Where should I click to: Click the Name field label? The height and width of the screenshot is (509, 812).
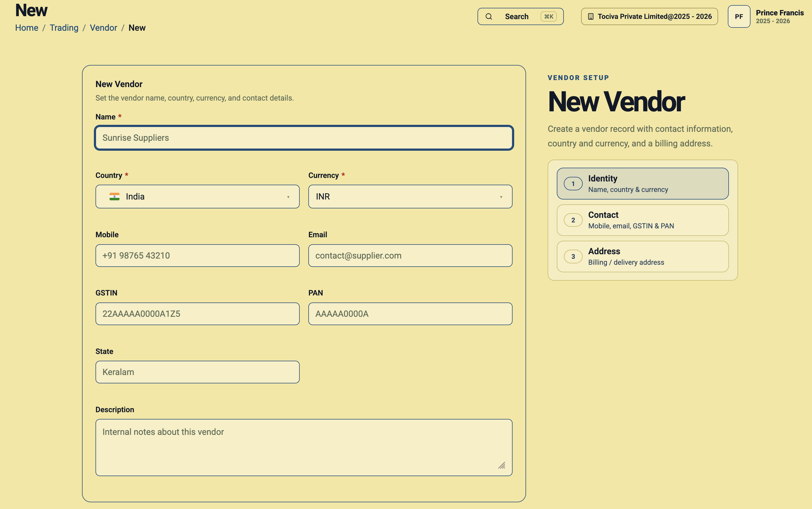click(x=105, y=117)
